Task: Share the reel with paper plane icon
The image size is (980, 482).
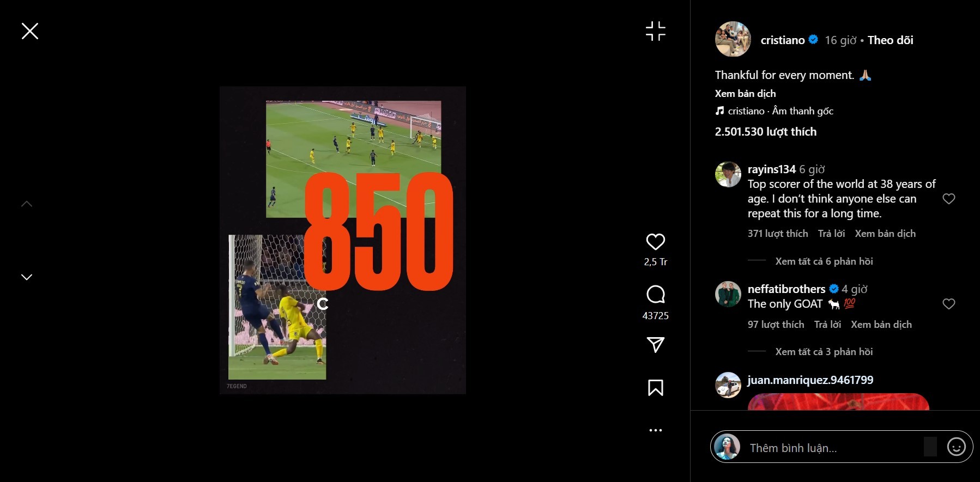Action: [x=655, y=345]
